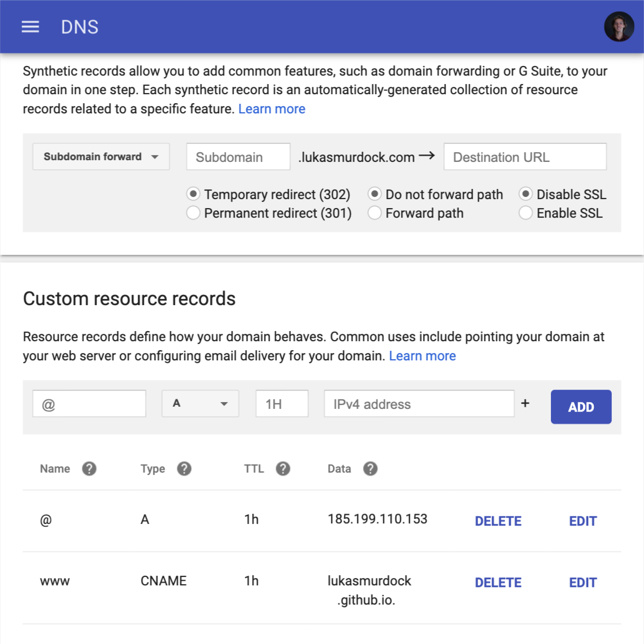Open the navigation hamburger menu
This screenshot has width=644, height=644.
click(x=30, y=27)
